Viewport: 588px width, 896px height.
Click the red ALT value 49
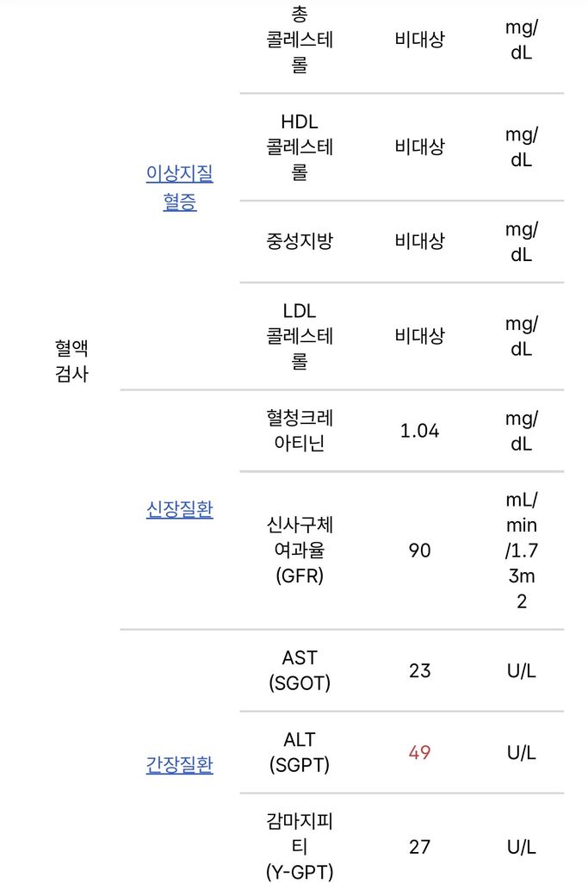(x=420, y=752)
